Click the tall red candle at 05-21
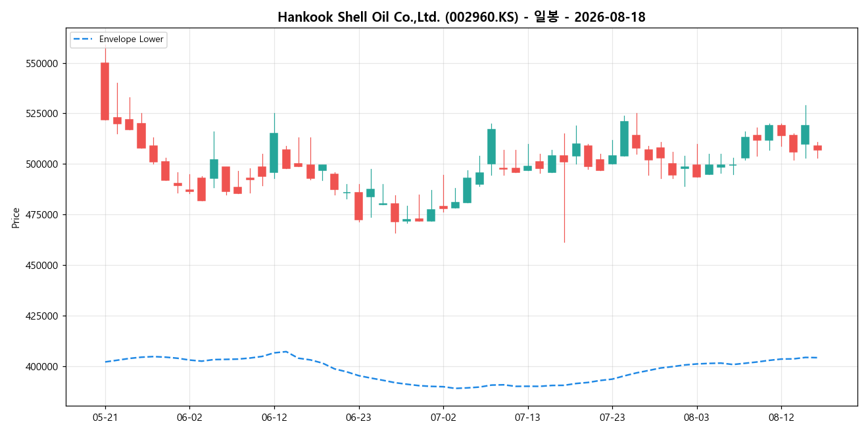 (105, 91)
